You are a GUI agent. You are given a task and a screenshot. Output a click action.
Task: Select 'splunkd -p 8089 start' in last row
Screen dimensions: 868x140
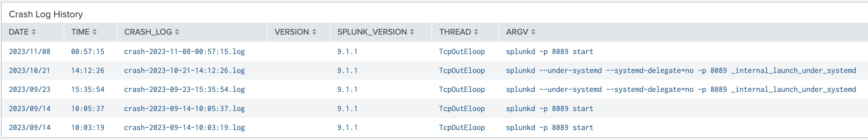pyautogui.click(x=549, y=128)
